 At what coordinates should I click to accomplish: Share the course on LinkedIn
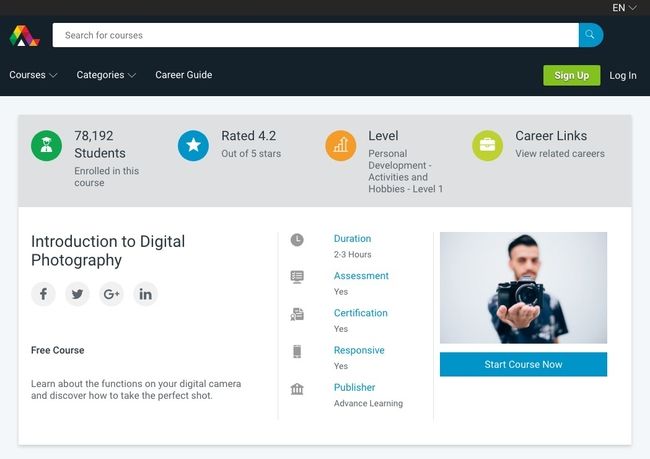(145, 294)
